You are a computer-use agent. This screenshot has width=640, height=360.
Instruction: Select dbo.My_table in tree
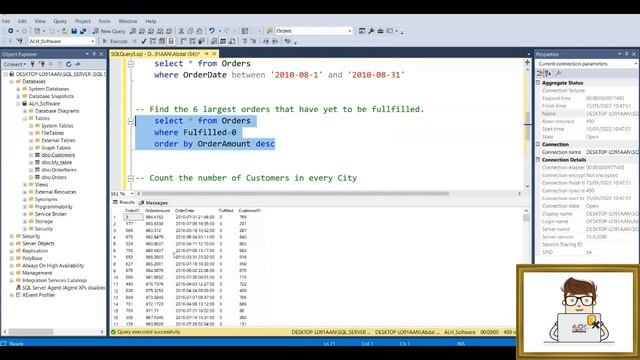point(56,162)
